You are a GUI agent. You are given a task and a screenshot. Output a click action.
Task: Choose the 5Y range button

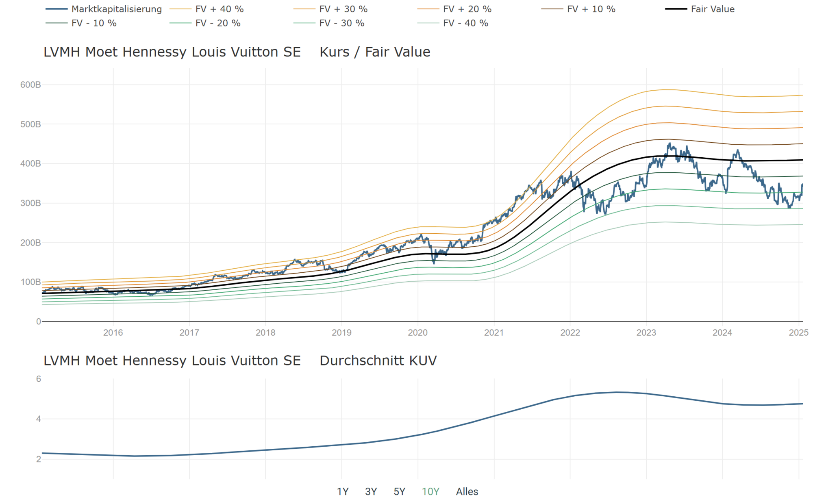click(x=399, y=491)
